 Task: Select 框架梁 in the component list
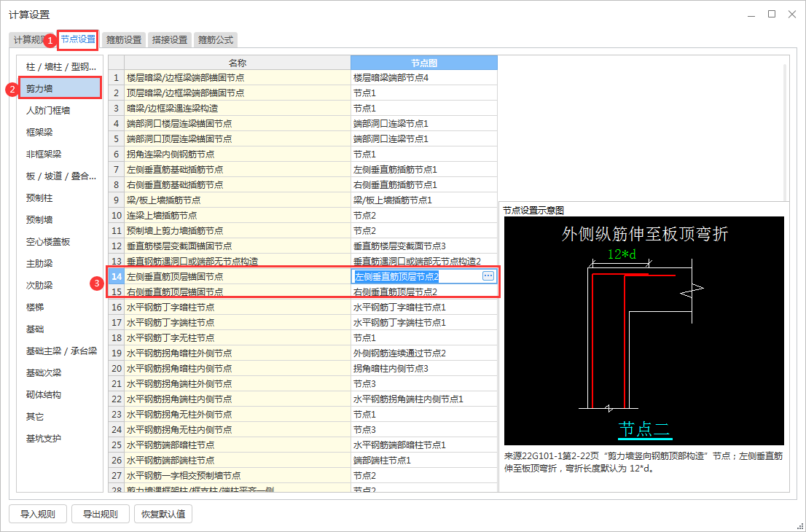60,132
